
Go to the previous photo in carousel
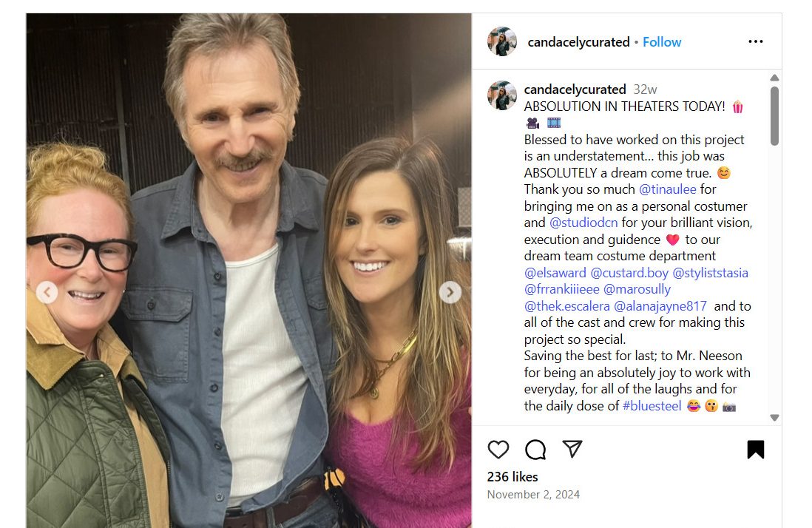tap(47, 293)
